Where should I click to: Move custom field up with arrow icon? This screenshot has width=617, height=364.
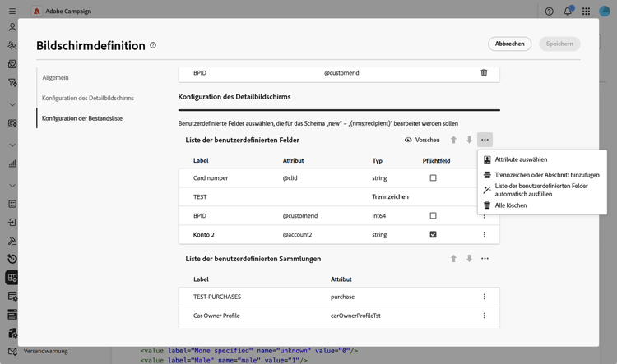click(x=453, y=140)
